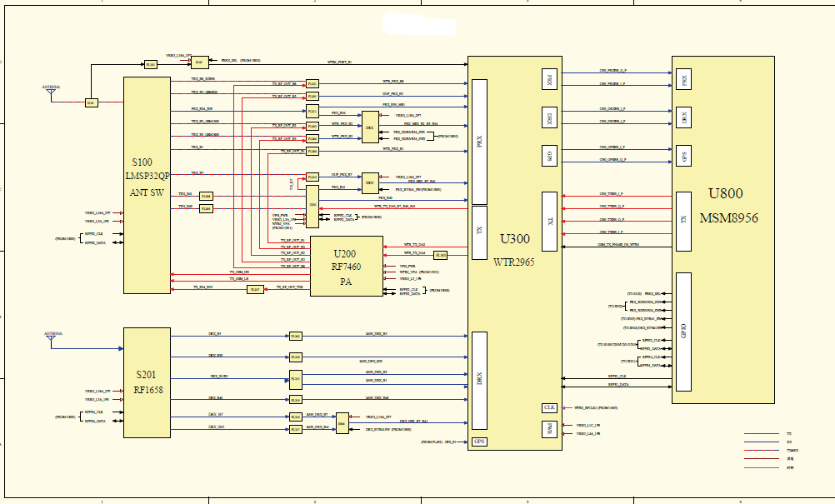The height and width of the screenshot is (504, 835).
Task: Click the CLK pin box on U300
Action: [x=549, y=407]
